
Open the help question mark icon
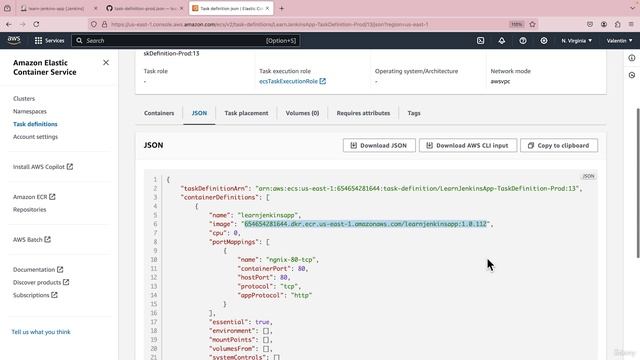point(523,40)
